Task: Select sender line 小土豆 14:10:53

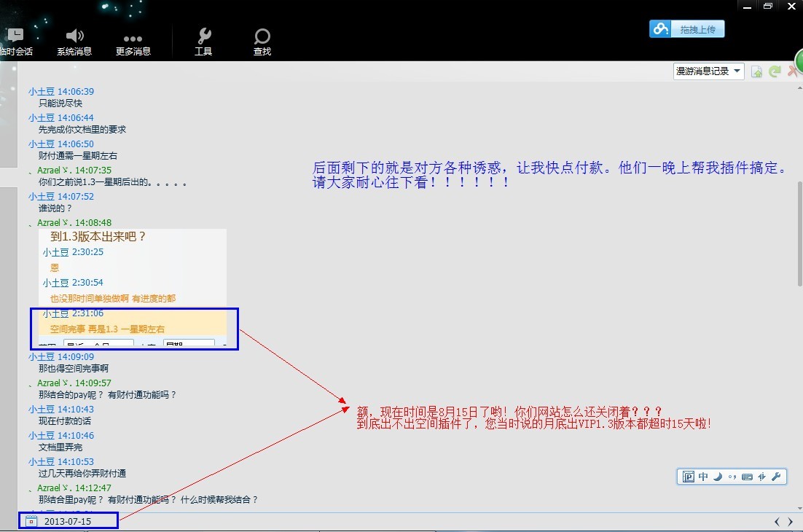Action: (61, 462)
